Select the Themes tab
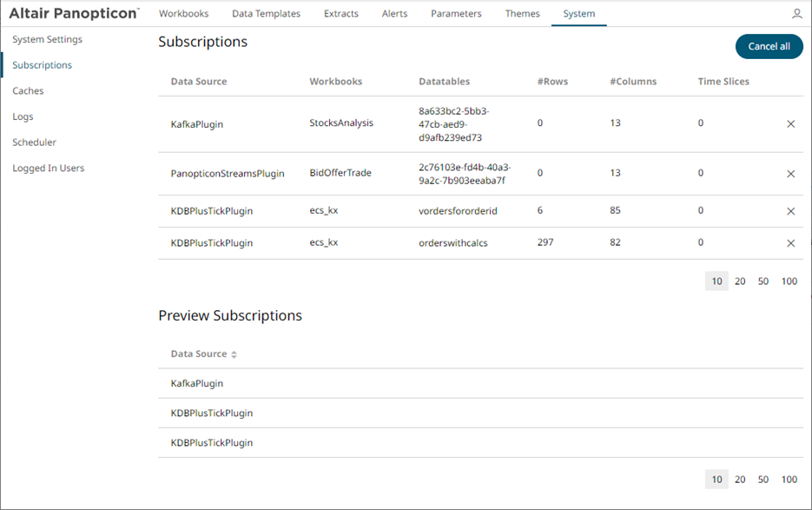The width and height of the screenshot is (812, 510). tap(522, 14)
